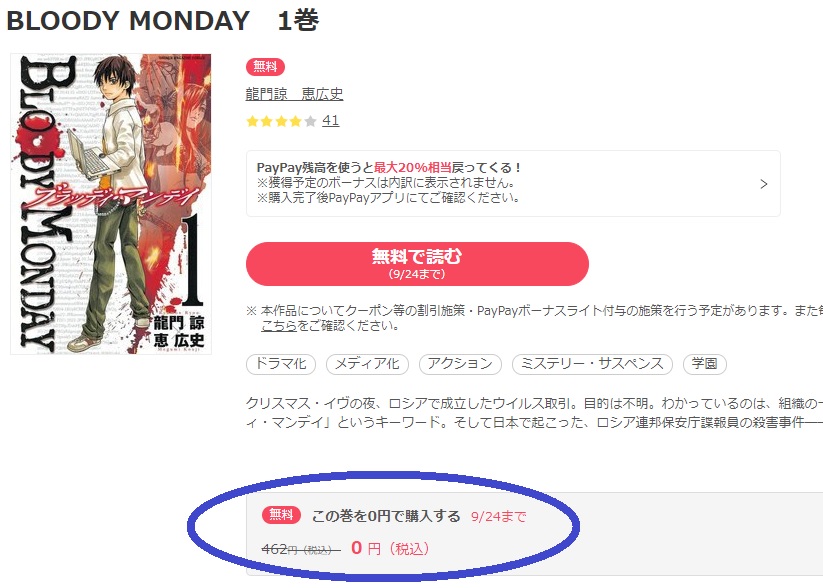This screenshot has width=823, height=588.
Task: Expand PayPay bonus banner chevron arrow
Action: click(x=764, y=184)
